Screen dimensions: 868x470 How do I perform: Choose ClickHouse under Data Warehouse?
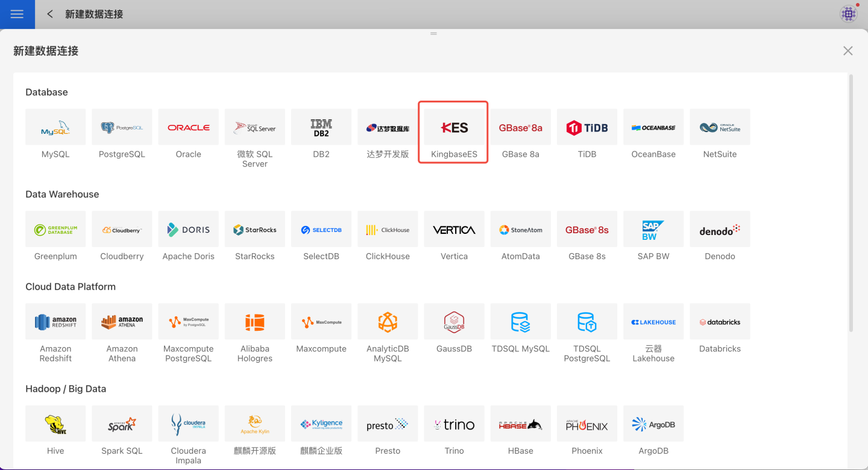click(x=388, y=230)
